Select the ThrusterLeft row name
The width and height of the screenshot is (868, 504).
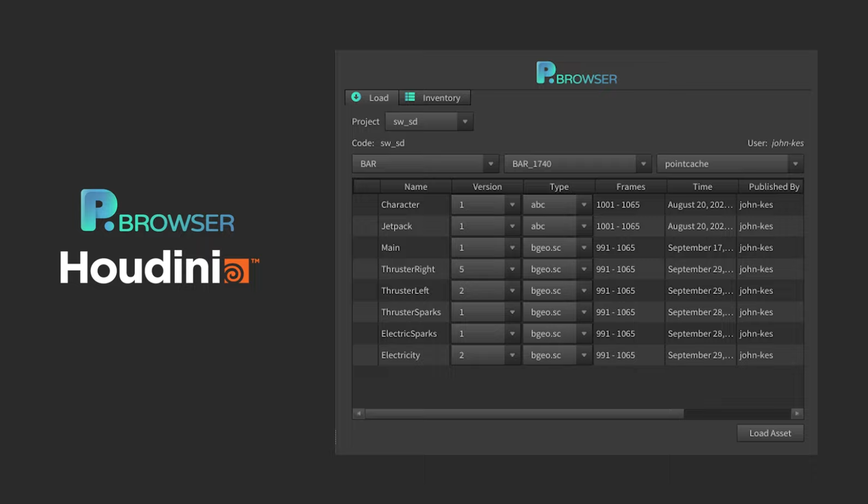click(405, 291)
